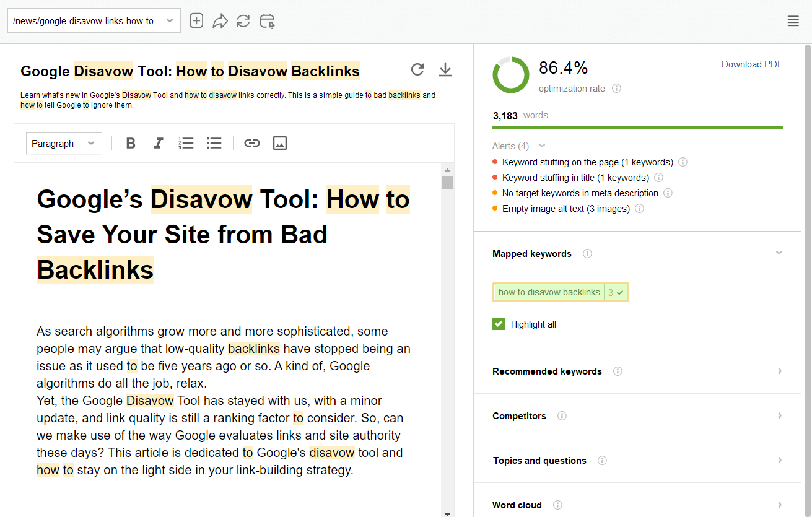Click the add new page icon
Viewport: 812px width, 517px height.
pyautogui.click(x=196, y=21)
